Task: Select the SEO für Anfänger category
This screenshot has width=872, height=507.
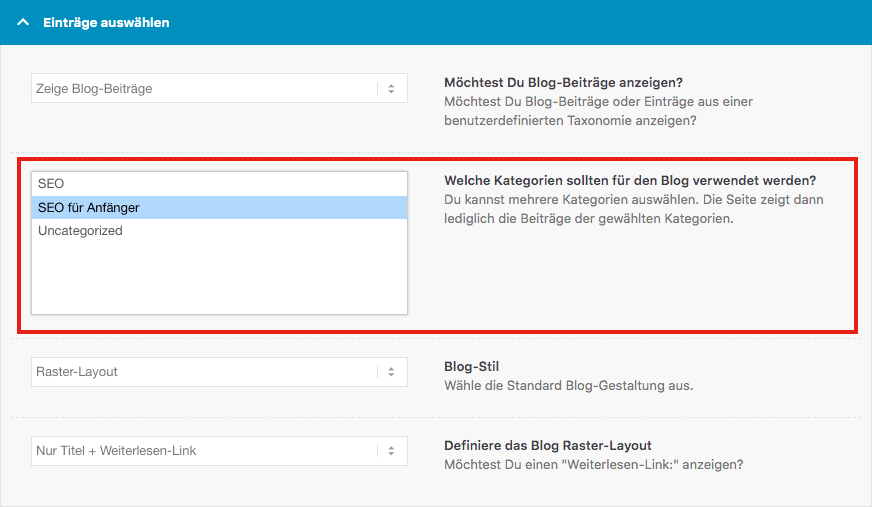Action: (219, 207)
